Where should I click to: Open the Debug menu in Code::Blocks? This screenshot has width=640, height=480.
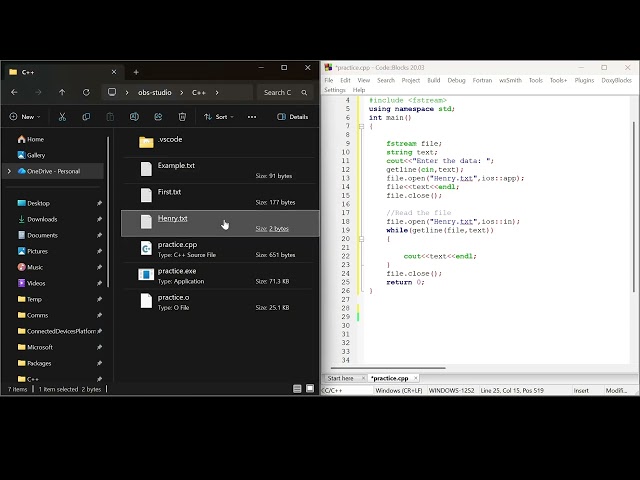[456, 80]
